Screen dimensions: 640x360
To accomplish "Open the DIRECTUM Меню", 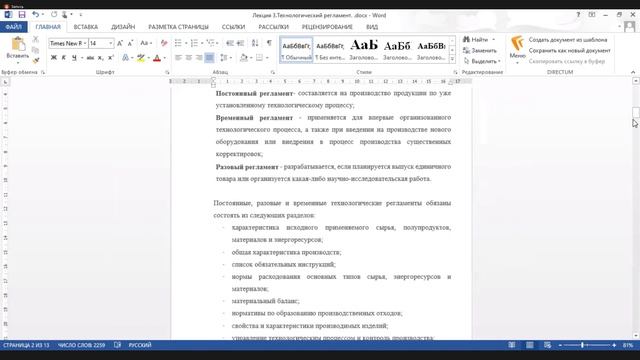I will coord(517,50).
